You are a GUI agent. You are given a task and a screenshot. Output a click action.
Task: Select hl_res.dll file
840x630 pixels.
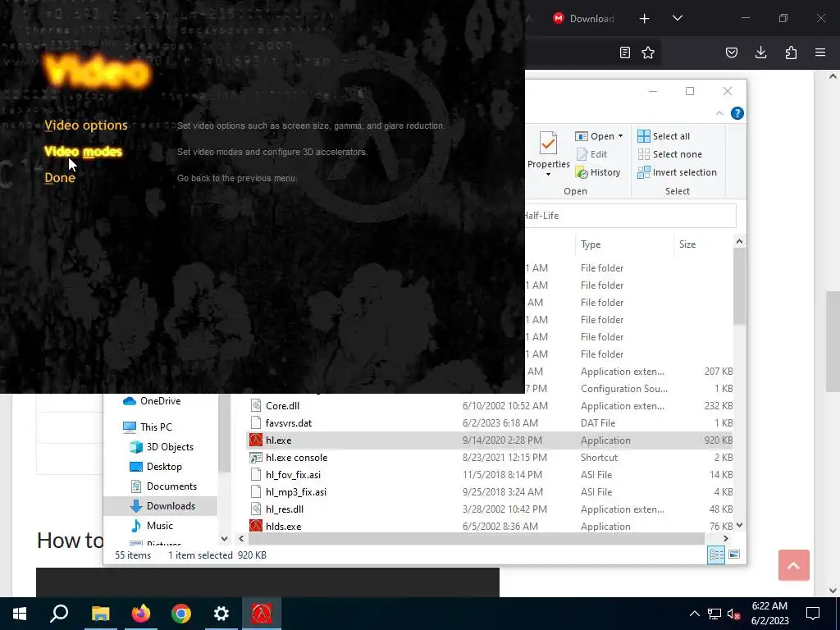(x=490, y=509)
